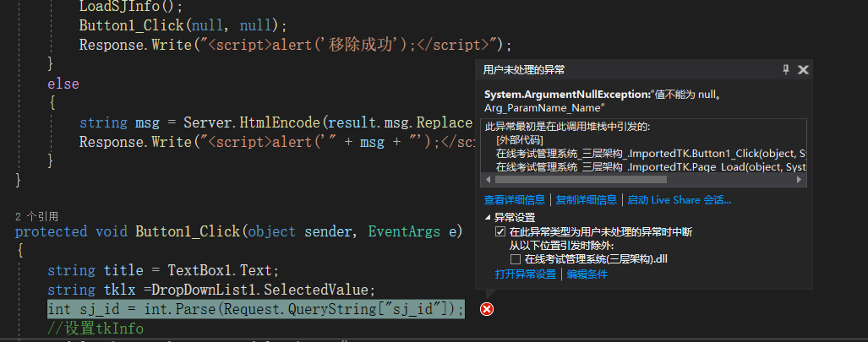
Task: Click the highlighted int.Parse code line
Action: 255,309
